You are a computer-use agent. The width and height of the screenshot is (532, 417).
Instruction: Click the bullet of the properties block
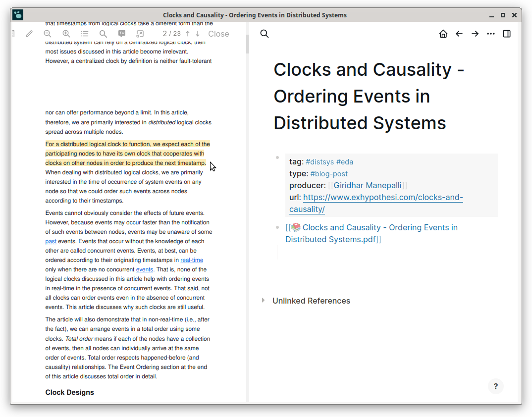click(277, 157)
